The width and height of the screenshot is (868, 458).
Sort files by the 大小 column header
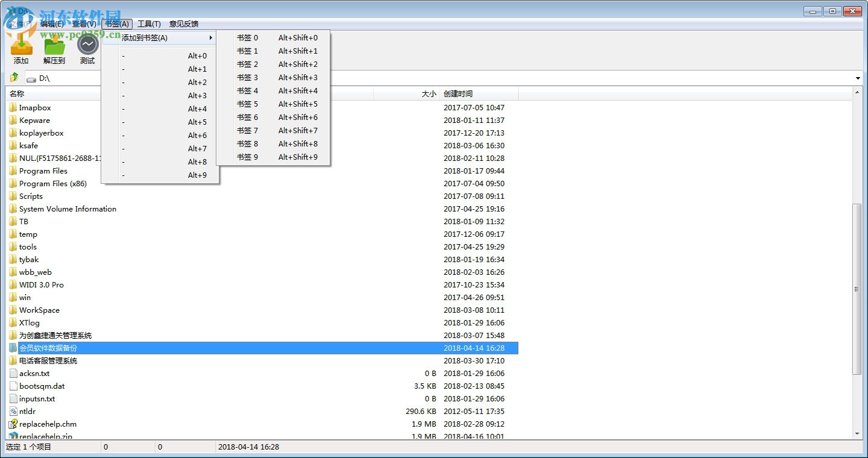[x=429, y=93]
